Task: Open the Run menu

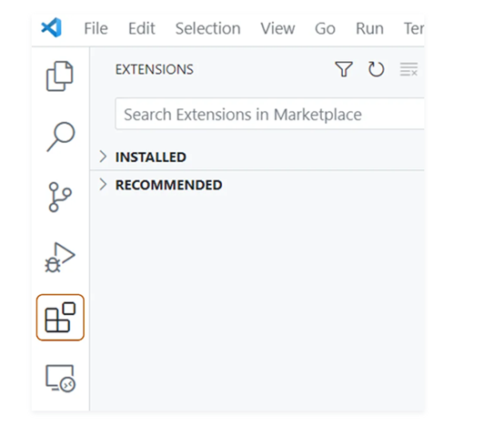Action: point(369,28)
